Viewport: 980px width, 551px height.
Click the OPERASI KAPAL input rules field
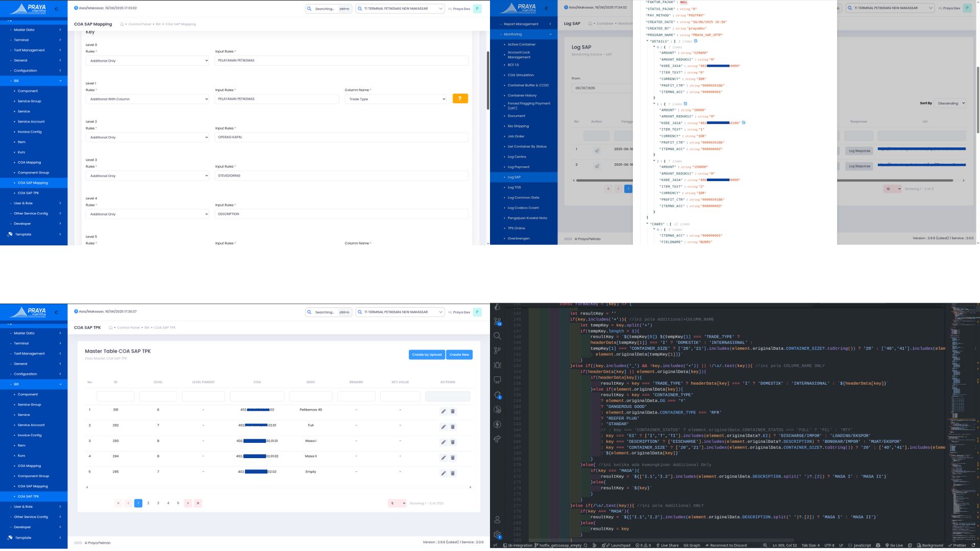coord(341,137)
